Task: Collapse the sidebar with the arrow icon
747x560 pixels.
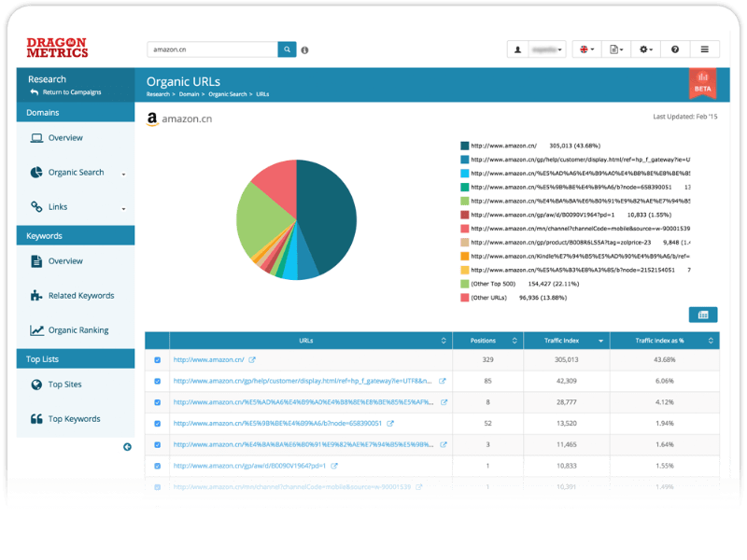Action: pyautogui.click(x=127, y=447)
